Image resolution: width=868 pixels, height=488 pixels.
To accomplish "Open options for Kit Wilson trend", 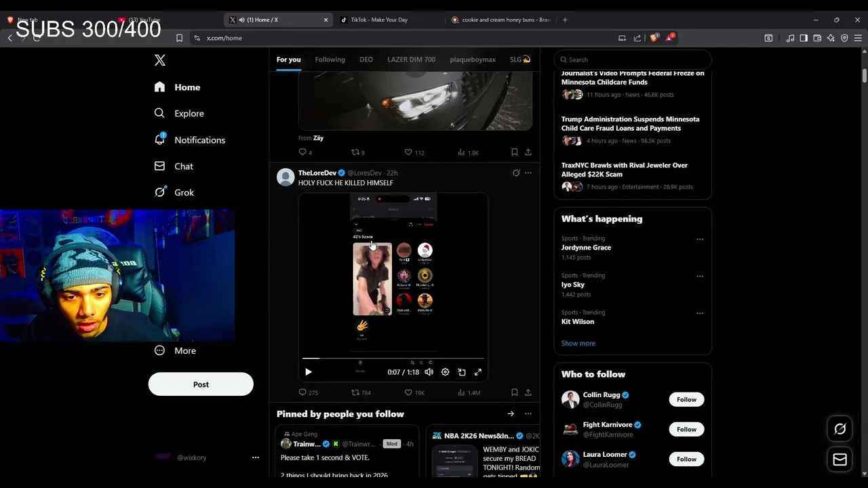I will pyautogui.click(x=700, y=313).
